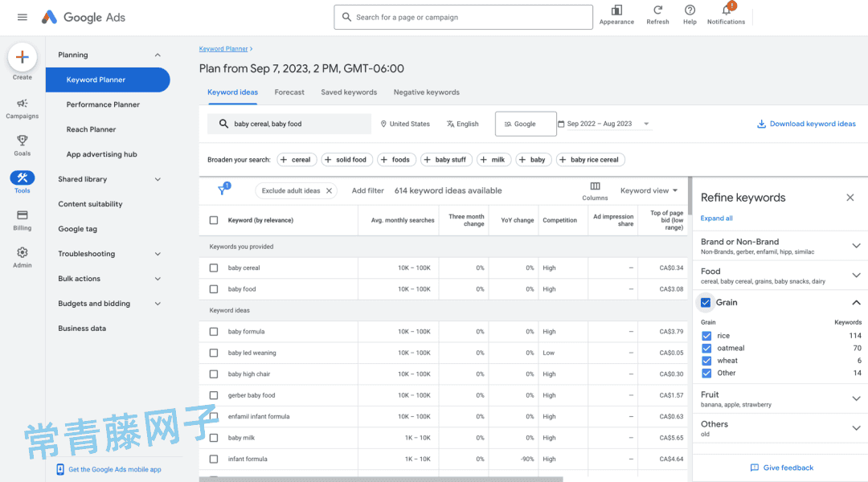
Task: Close the Refine keywords panel
Action: pos(850,198)
